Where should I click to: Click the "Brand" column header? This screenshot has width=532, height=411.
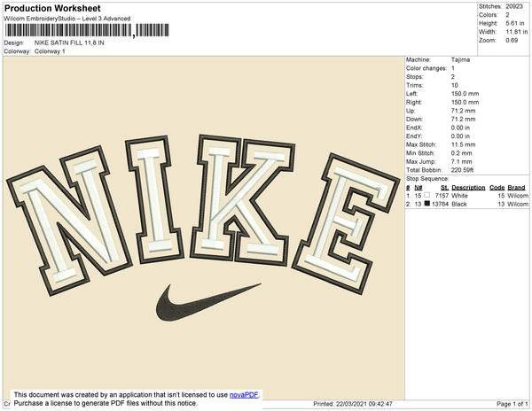pos(516,188)
